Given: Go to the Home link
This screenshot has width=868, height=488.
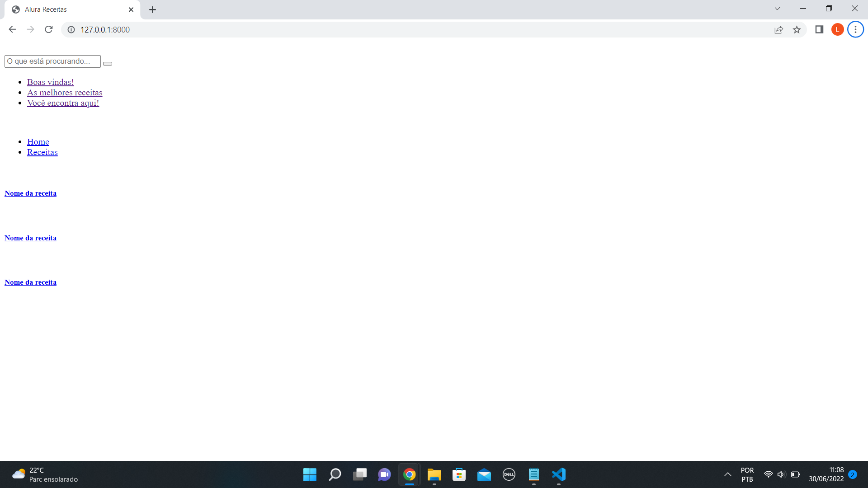Looking at the screenshot, I should (x=38, y=142).
